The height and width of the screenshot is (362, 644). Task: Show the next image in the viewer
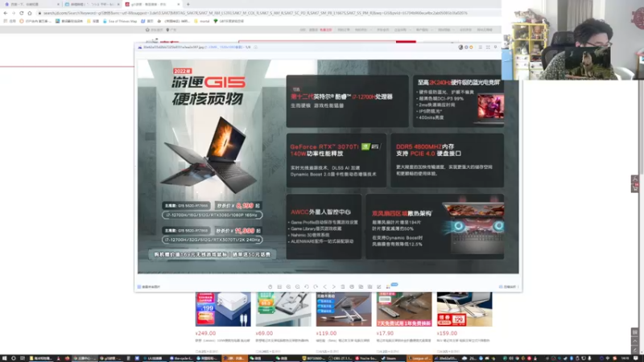tap(333, 287)
